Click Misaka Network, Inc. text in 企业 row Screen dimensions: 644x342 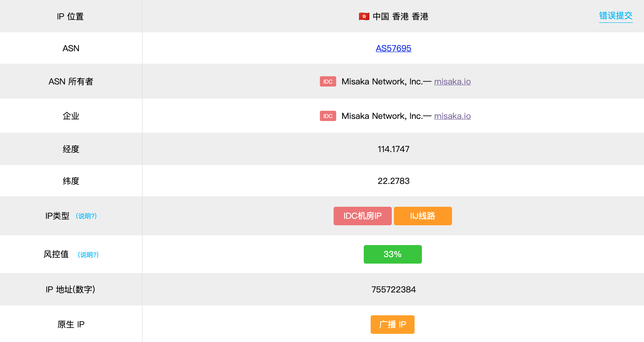[x=382, y=116]
